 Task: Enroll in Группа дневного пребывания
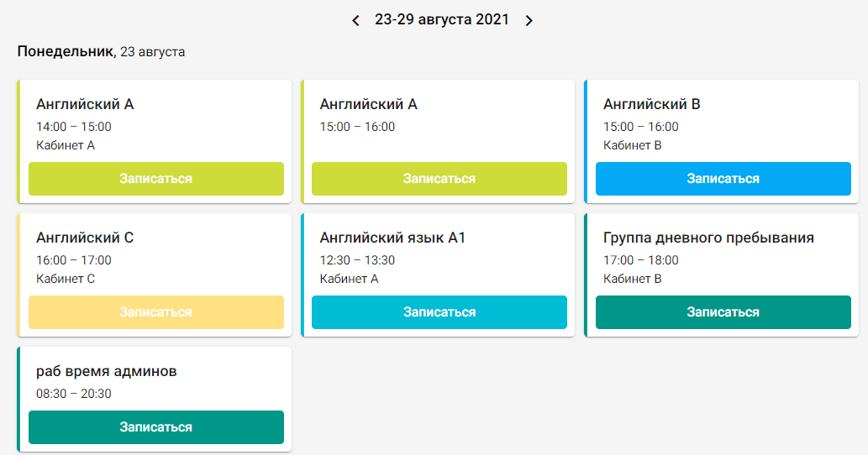coord(723,312)
